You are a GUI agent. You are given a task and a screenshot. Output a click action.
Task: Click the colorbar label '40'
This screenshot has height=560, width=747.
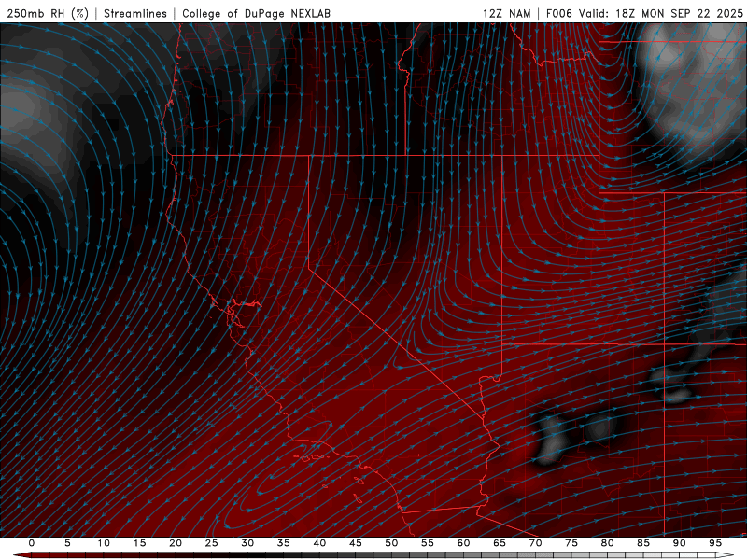pos(319,543)
